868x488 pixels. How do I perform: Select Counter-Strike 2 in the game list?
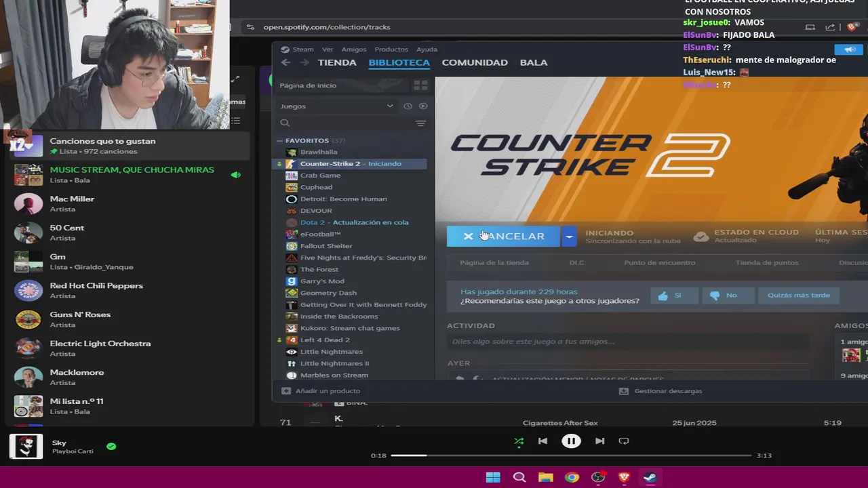point(352,163)
